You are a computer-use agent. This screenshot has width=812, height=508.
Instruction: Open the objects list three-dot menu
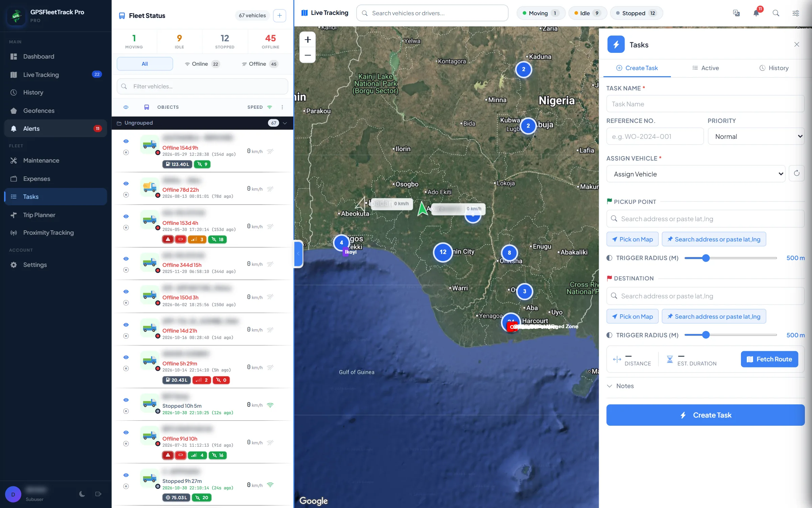[x=282, y=107]
